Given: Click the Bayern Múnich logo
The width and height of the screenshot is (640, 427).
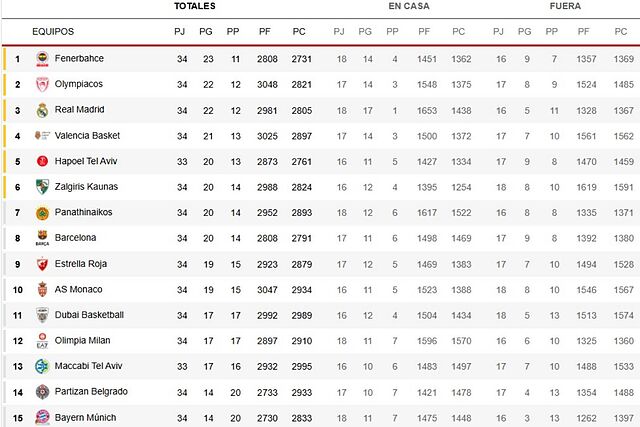Looking at the screenshot, I should [x=42, y=417].
